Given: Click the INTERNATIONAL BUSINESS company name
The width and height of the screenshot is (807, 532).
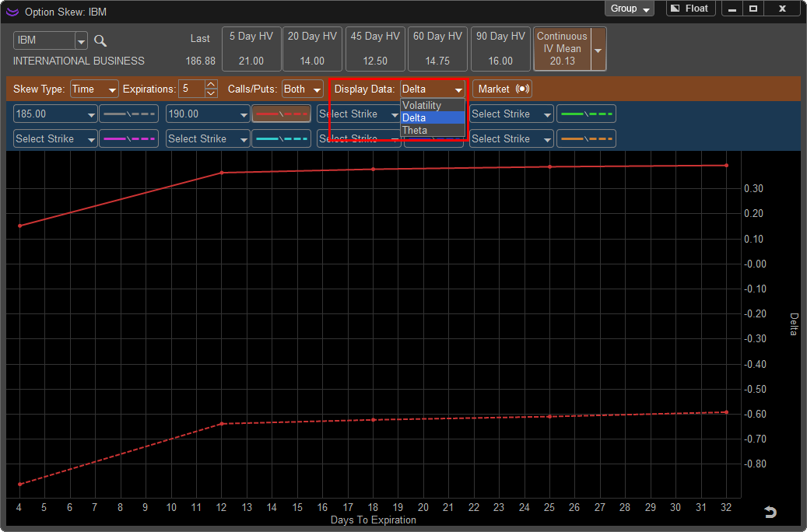Looking at the screenshot, I should point(79,61).
